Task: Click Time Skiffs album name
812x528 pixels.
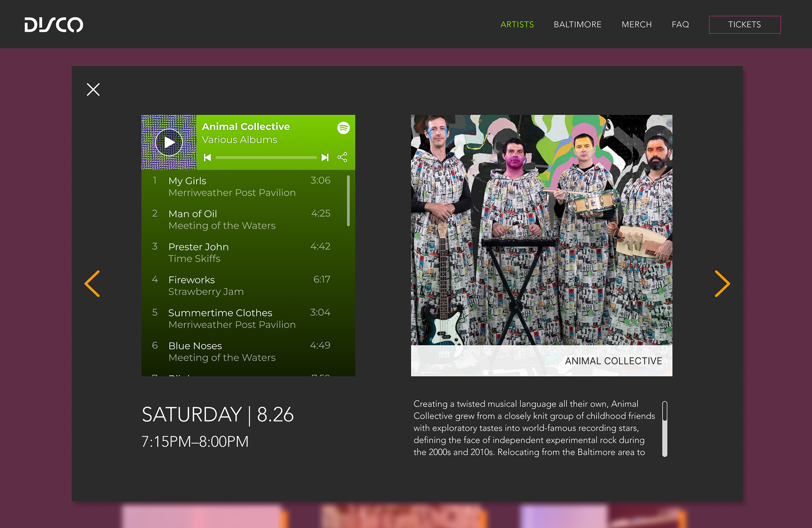Action: tap(194, 258)
